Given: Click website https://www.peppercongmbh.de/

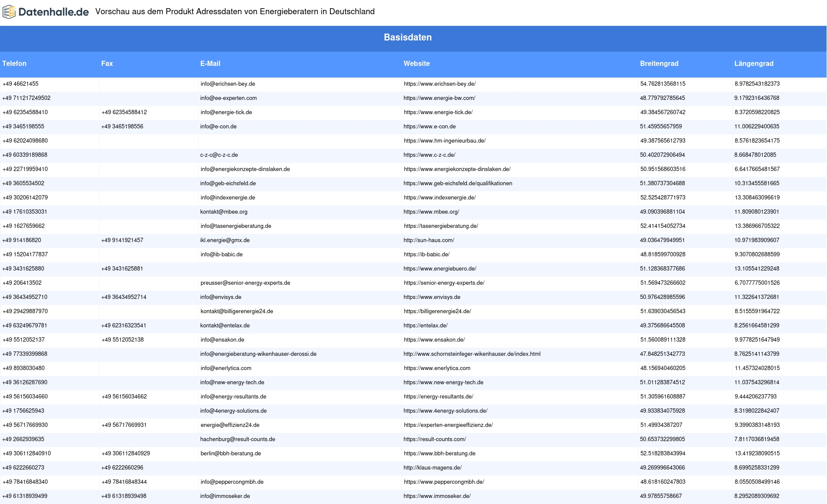Looking at the screenshot, I should coord(444,482).
